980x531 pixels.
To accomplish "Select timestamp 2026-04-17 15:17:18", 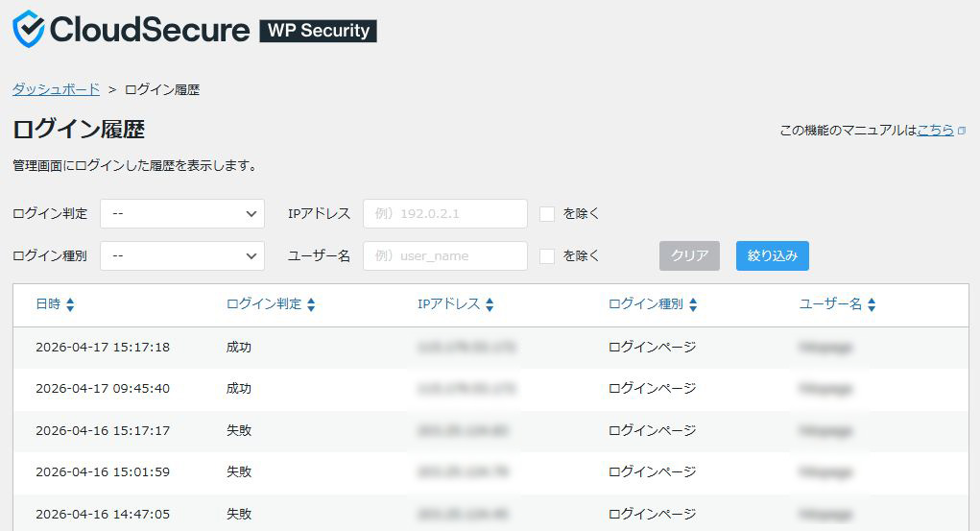I will coord(103,348).
